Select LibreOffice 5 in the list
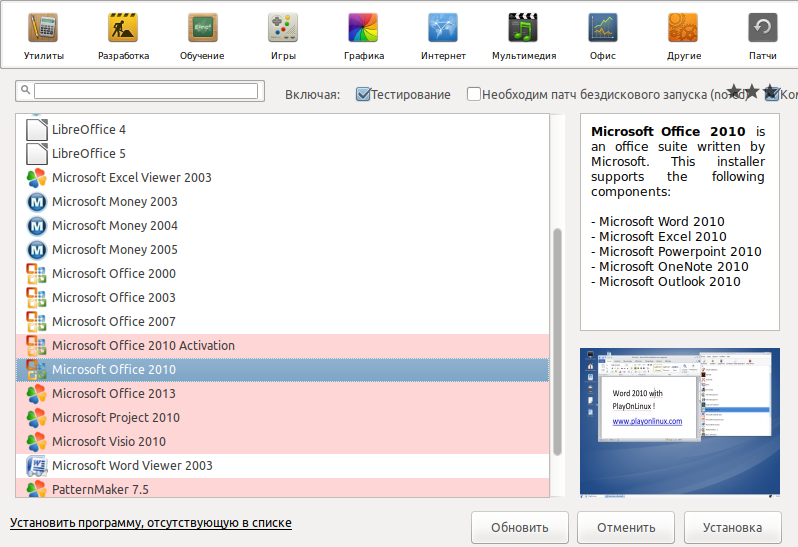This screenshot has height=547, width=798. [x=282, y=154]
